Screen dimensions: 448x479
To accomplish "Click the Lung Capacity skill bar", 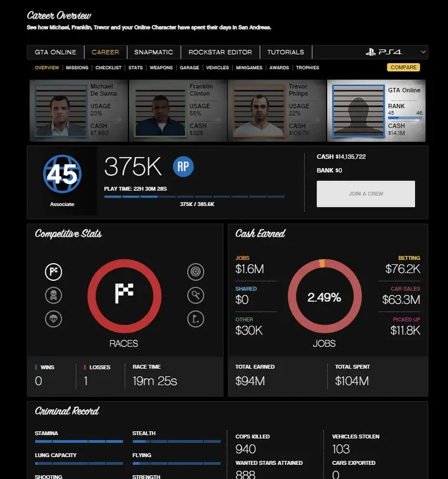I will point(79,464).
